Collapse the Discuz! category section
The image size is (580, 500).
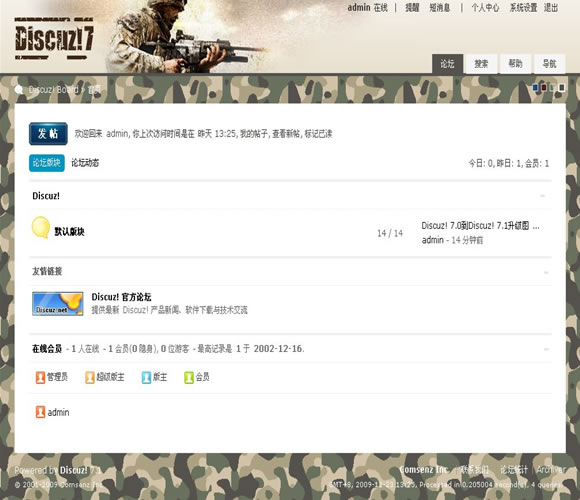[x=543, y=196]
